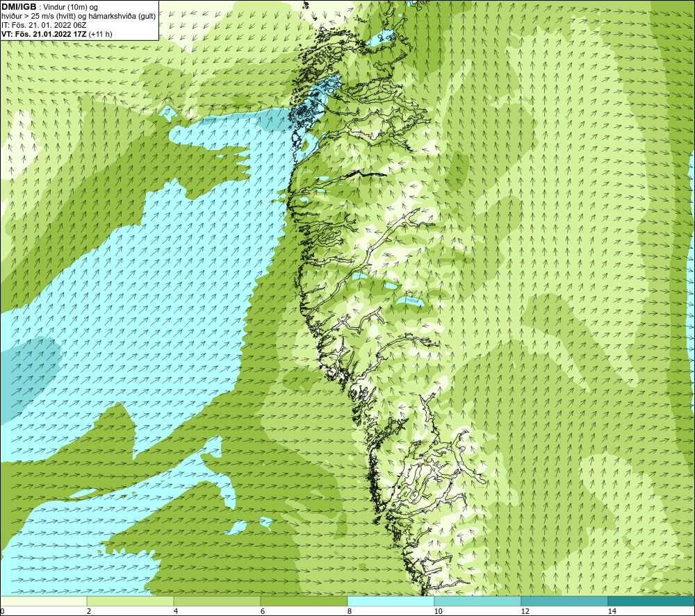Image resolution: width=695 pixels, height=616 pixels.
Task: Click the scale label '10'
Action: pos(438,611)
